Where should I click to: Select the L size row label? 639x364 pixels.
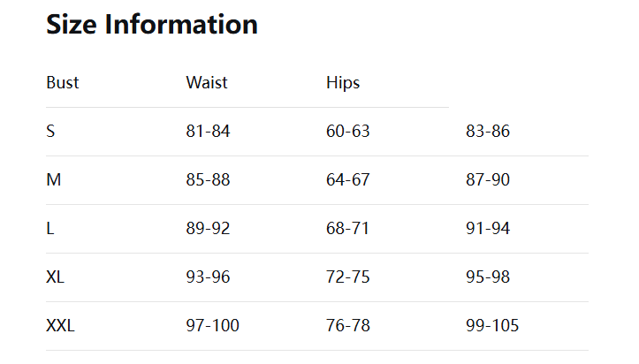pyautogui.click(x=50, y=229)
